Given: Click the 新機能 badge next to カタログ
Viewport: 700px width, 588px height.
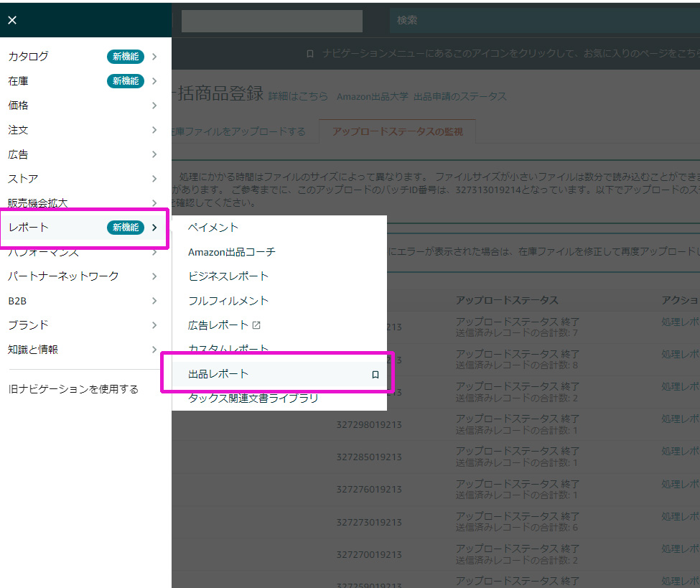Looking at the screenshot, I should pos(126,56).
